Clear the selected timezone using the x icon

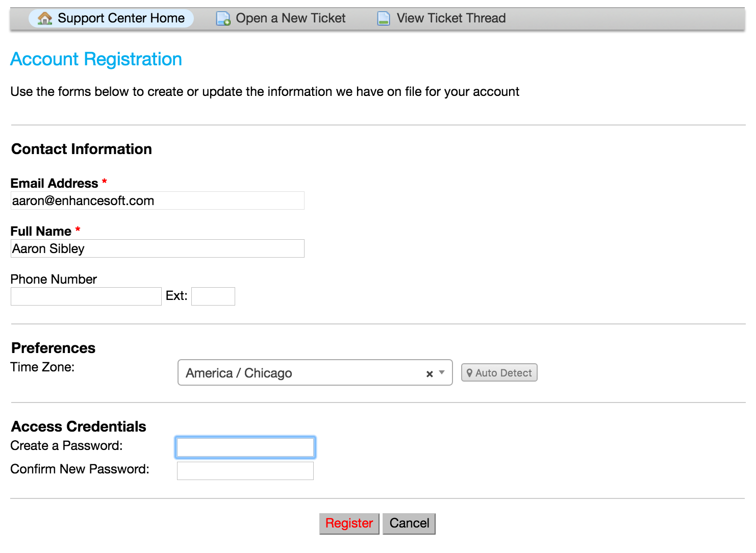click(429, 374)
